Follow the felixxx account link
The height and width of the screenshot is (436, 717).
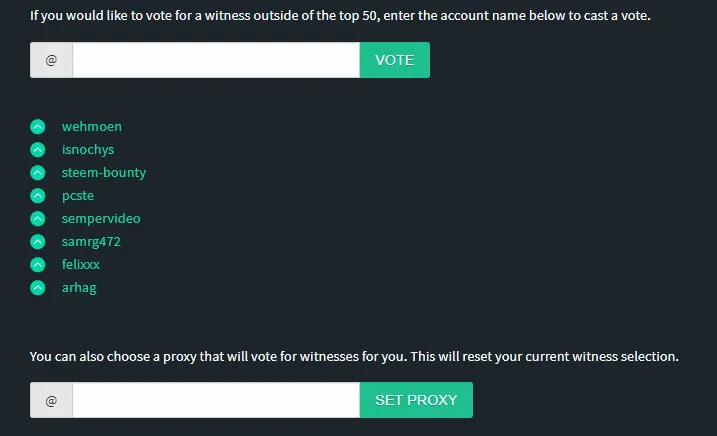click(x=80, y=264)
